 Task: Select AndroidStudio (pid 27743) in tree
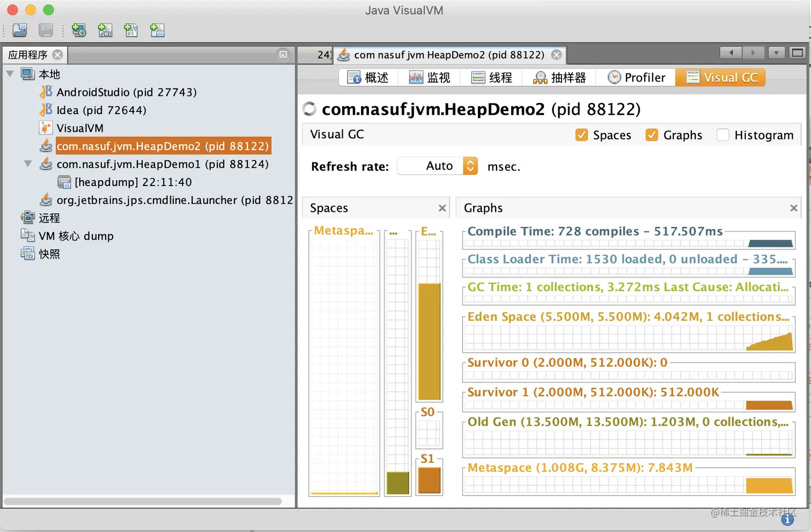pyautogui.click(x=127, y=92)
